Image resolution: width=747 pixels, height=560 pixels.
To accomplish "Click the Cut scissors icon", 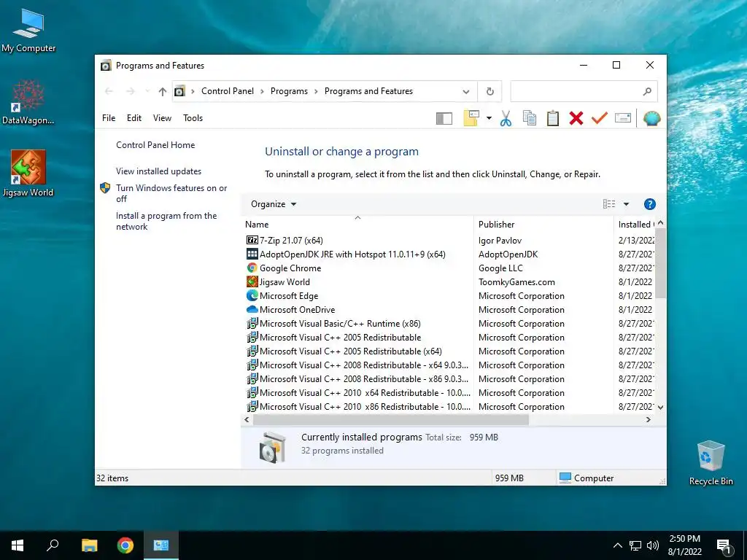I will click(x=506, y=118).
